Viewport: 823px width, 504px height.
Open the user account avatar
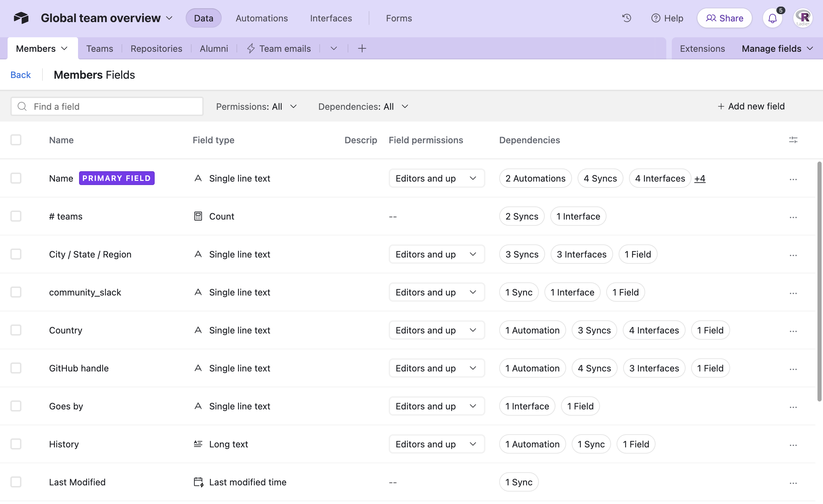(x=803, y=18)
